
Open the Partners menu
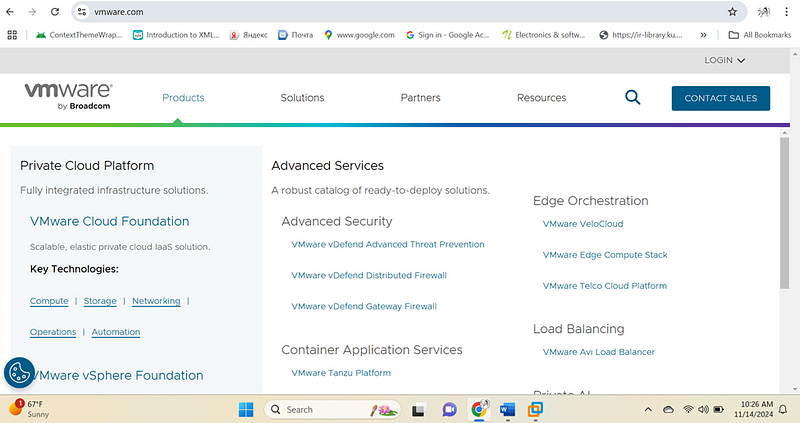tap(420, 97)
